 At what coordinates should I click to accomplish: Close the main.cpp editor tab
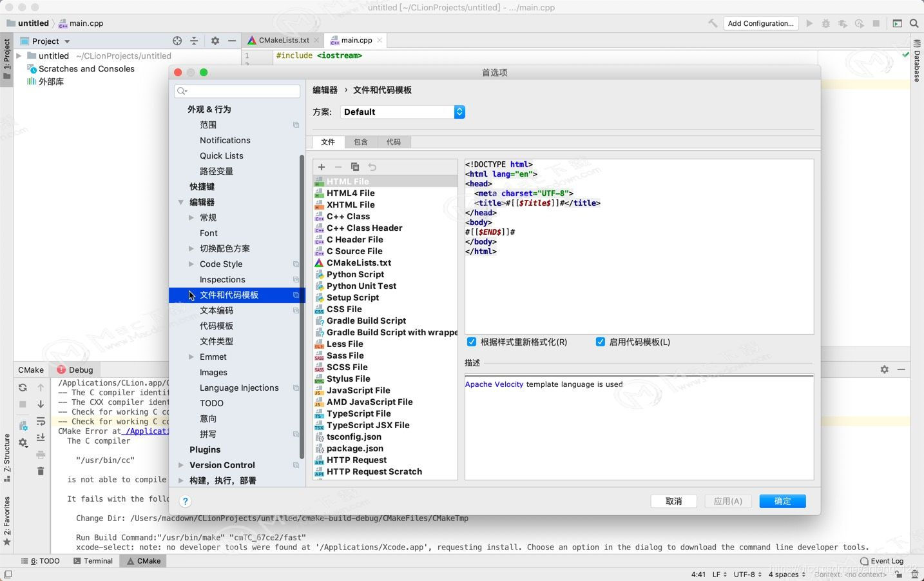tap(380, 40)
